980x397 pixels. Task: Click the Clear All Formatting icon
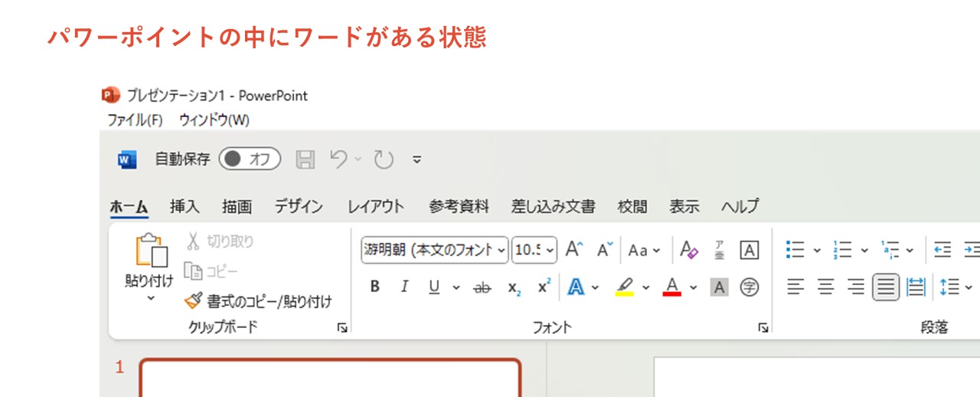pos(689,250)
